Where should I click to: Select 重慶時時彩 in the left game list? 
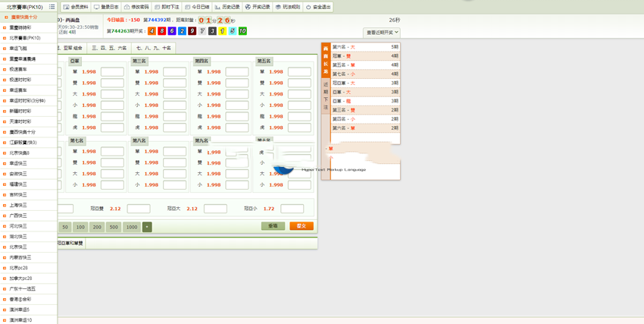(20, 27)
